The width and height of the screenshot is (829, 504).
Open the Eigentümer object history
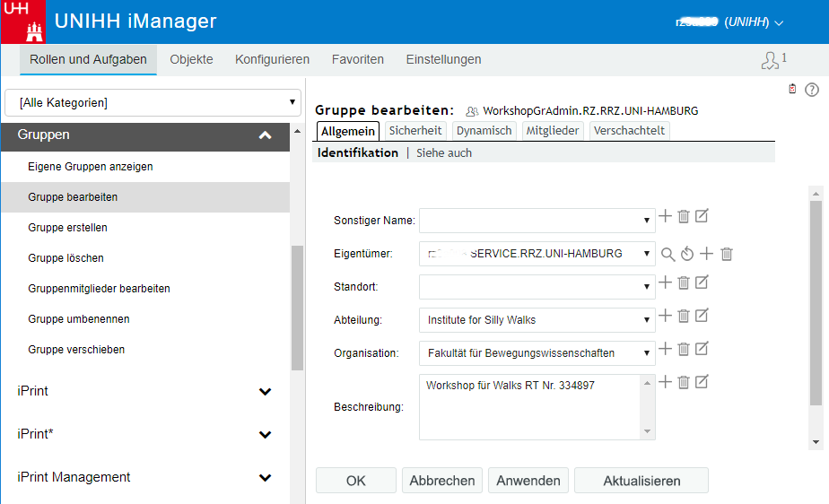point(686,254)
